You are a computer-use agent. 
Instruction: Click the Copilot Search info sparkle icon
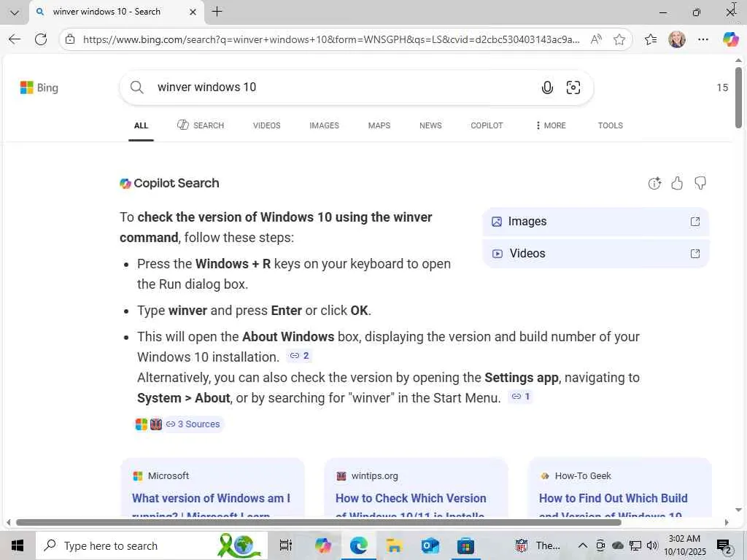tap(654, 183)
